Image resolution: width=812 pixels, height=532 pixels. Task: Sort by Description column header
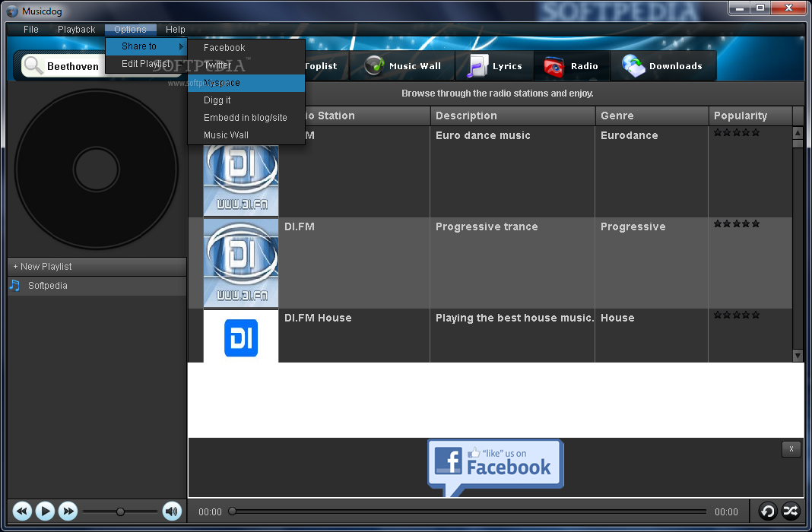point(512,116)
